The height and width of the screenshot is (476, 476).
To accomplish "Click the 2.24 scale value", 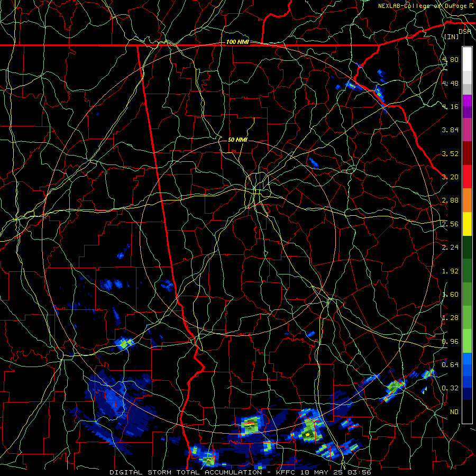I will [x=450, y=248].
